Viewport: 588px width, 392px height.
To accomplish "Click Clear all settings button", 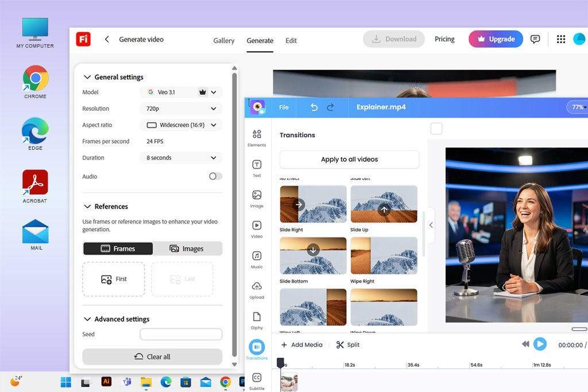I will coord(152,356).
